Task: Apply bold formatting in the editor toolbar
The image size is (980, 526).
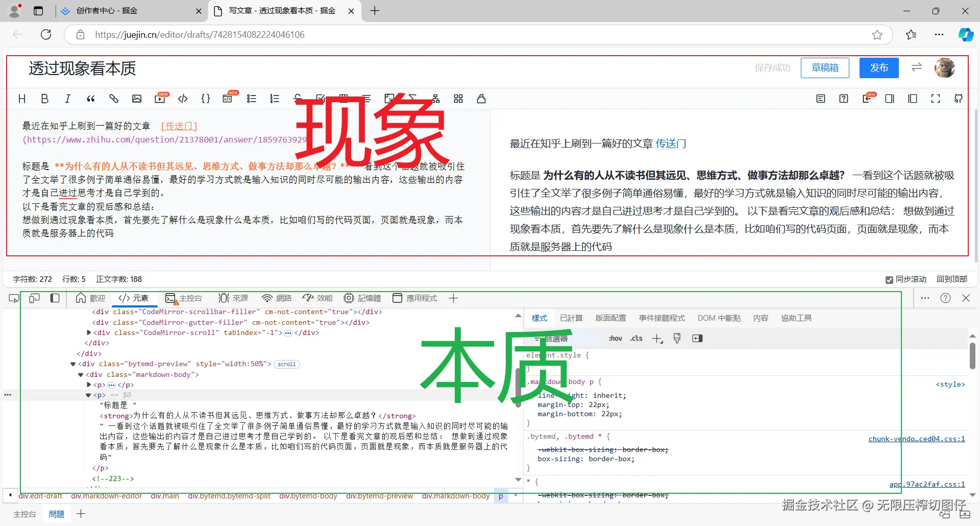Action: point(45,99)
